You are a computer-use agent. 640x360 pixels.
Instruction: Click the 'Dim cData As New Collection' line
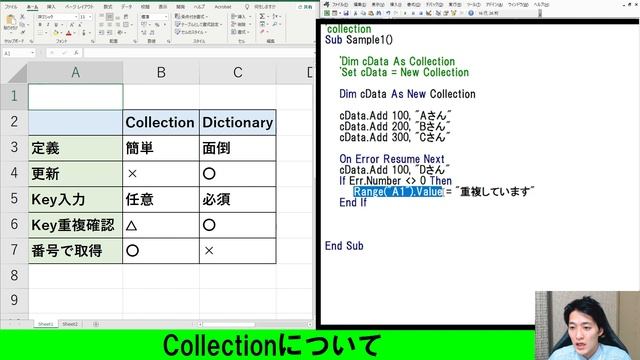point(407,94)
